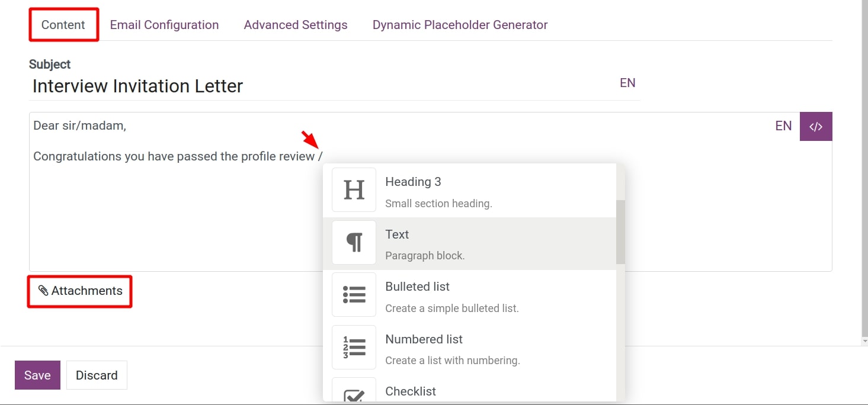The height and width of the screenshot is (405, 868).
Task: Click the 'Dear sir/madam' line in the body editor
Action: (x=79, y=126)
